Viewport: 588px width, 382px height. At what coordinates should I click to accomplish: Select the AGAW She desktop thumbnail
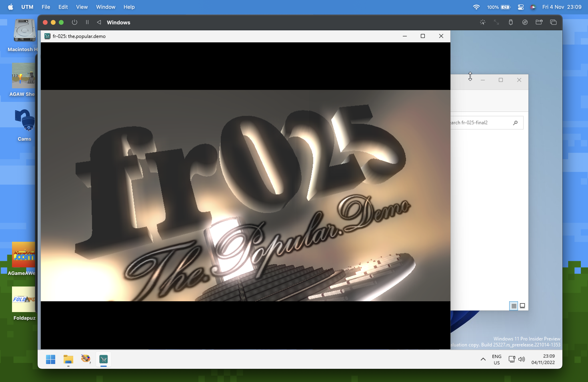(23, 80)
